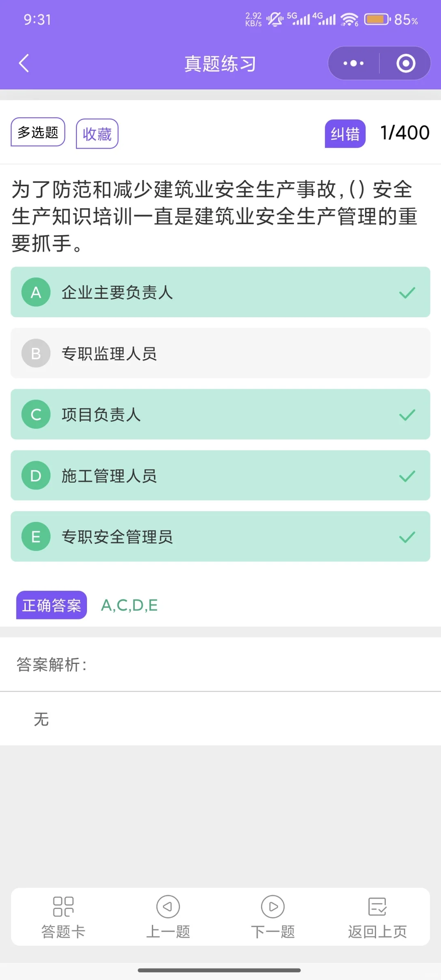
Task: Select option D 施工管理人员
Action: click(220, 475)
